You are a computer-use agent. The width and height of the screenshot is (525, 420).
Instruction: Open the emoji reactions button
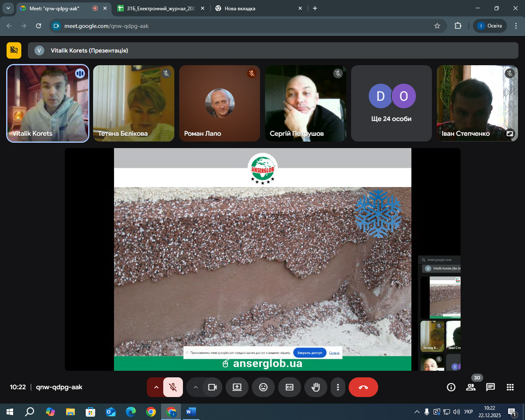click(x=263, y=387)
